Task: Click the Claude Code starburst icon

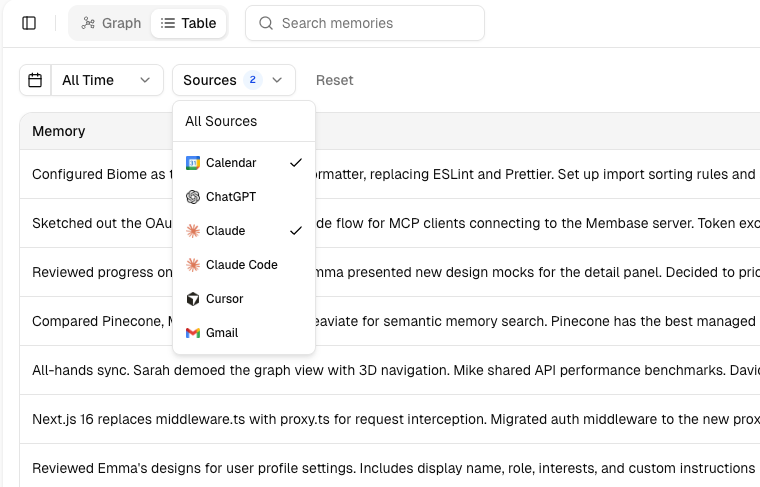Action: pyautogui.click(x=193, y=265)
